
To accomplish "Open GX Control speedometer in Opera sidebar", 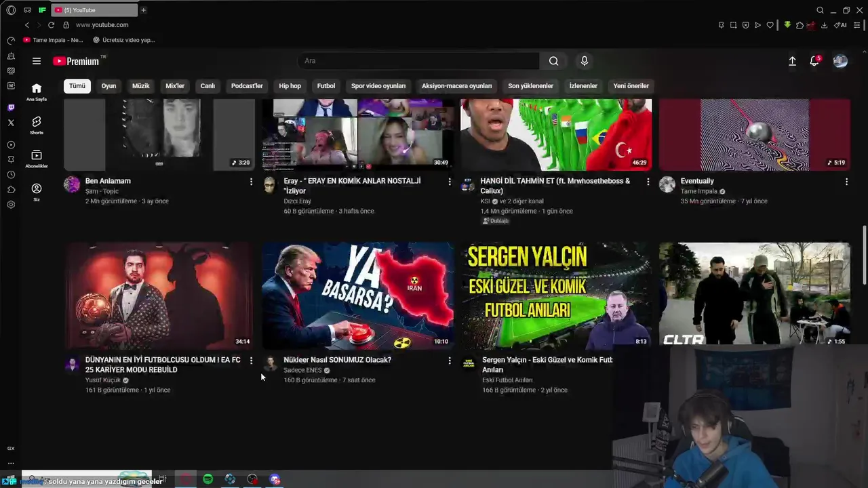I will [x=11, y=41].
